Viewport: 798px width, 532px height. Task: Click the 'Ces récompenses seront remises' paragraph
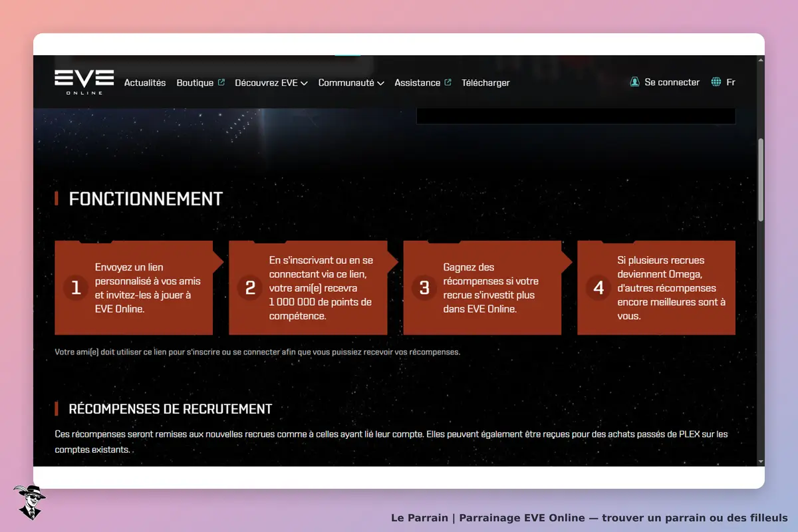point(391,442)
